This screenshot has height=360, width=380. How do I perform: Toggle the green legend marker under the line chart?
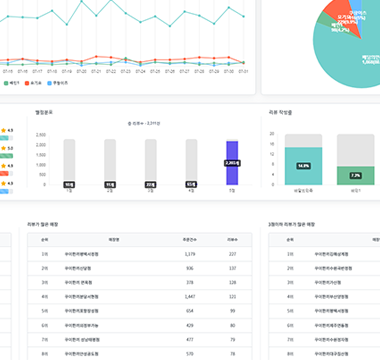point(6,83)
